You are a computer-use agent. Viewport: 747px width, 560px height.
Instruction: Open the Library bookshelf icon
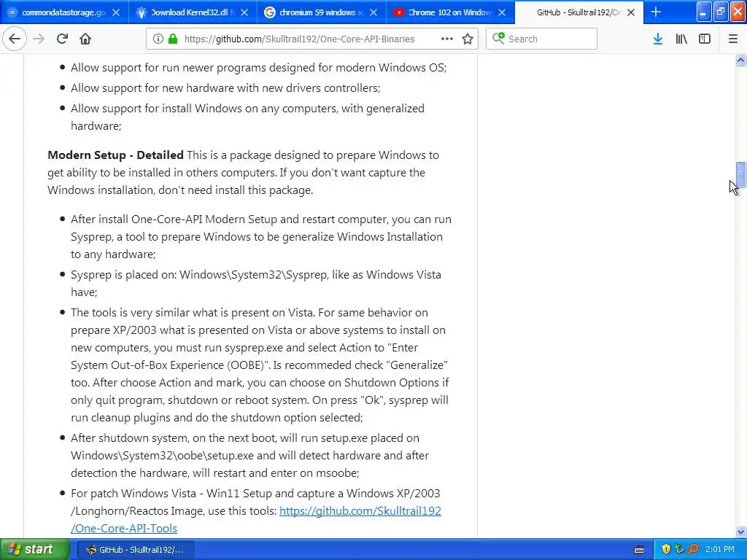click(x=681, y=39)
